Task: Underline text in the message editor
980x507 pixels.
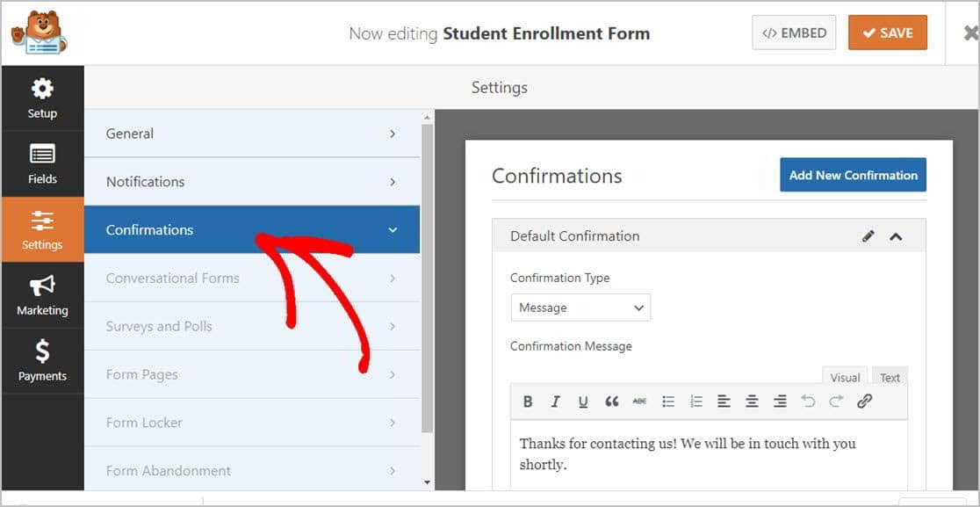Action: (x=583, y=402)
